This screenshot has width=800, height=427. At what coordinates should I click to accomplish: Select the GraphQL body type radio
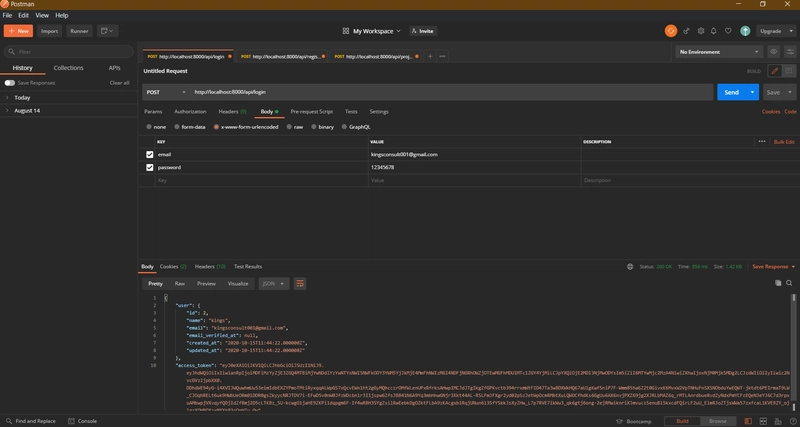(344, 127)
